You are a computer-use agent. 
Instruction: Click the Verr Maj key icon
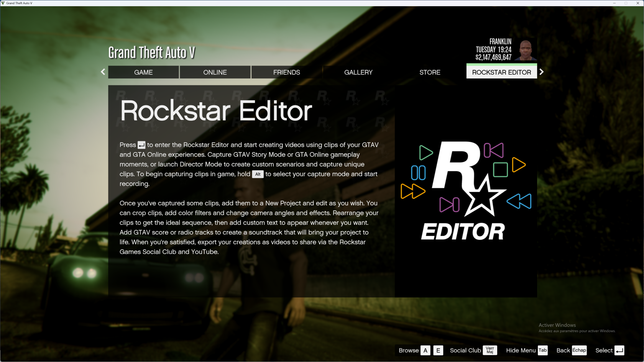point(490,351)
